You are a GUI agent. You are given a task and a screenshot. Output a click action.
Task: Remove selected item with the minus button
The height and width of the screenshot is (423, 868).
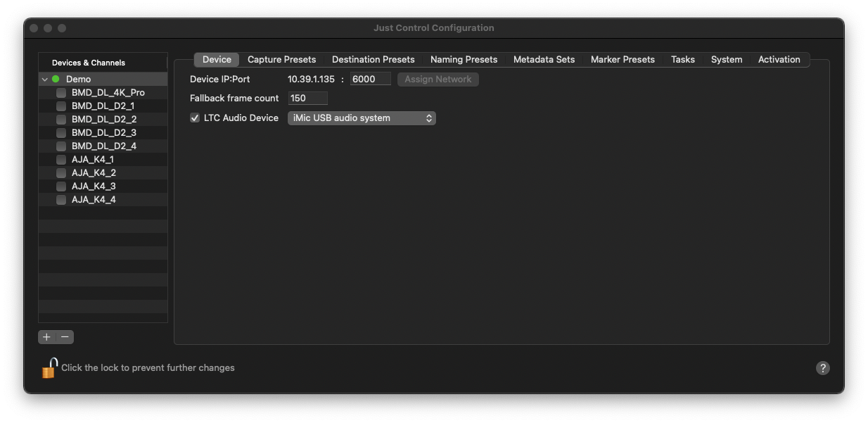tap(65, 337)
